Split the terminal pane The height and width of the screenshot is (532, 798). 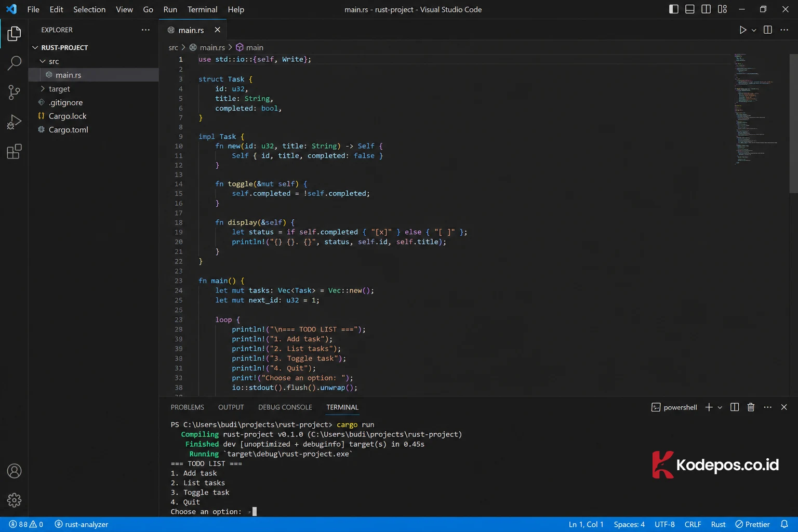click(x=735, y=407)
